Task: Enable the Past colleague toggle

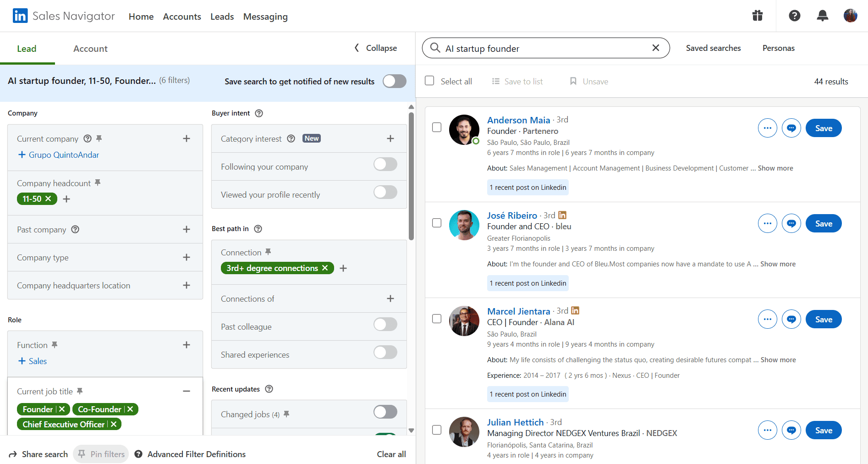Action: [x=385, y=324]
